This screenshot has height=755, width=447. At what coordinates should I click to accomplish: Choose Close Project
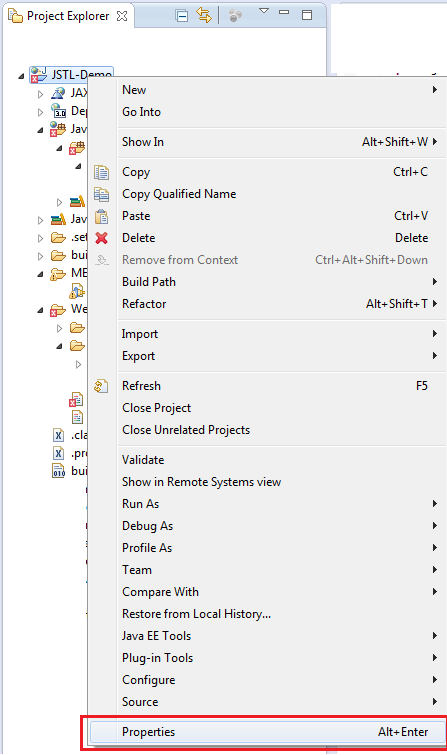point(267,408)
